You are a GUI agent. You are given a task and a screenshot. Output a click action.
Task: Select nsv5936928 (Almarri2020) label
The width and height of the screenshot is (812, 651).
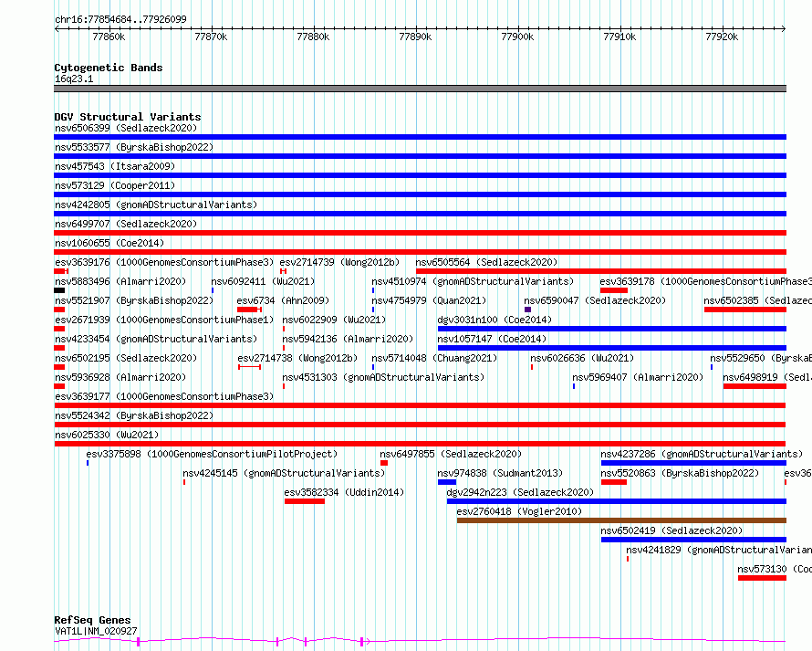coord(120,377)
